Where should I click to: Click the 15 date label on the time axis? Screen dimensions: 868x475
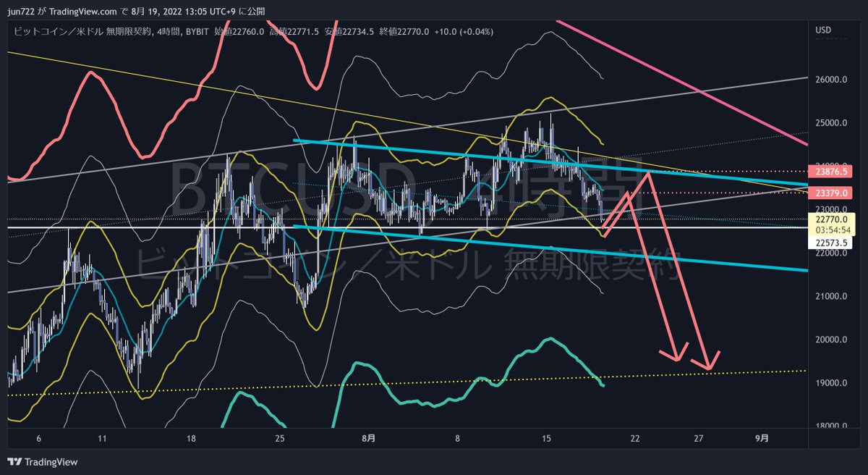click(x=547, y=439)
